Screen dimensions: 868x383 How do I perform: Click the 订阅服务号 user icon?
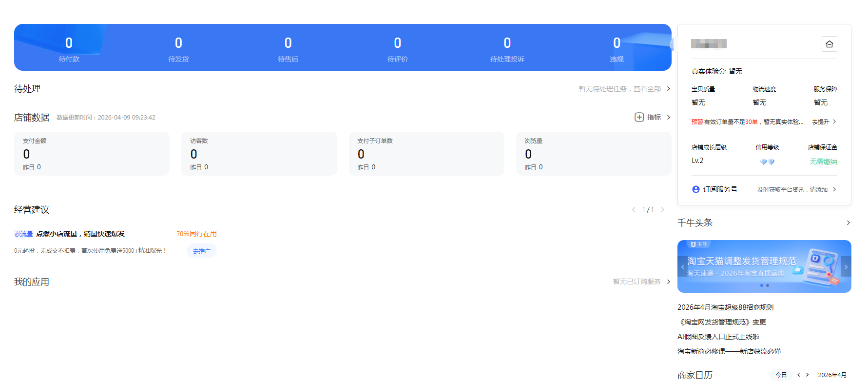tap(695, 189)
